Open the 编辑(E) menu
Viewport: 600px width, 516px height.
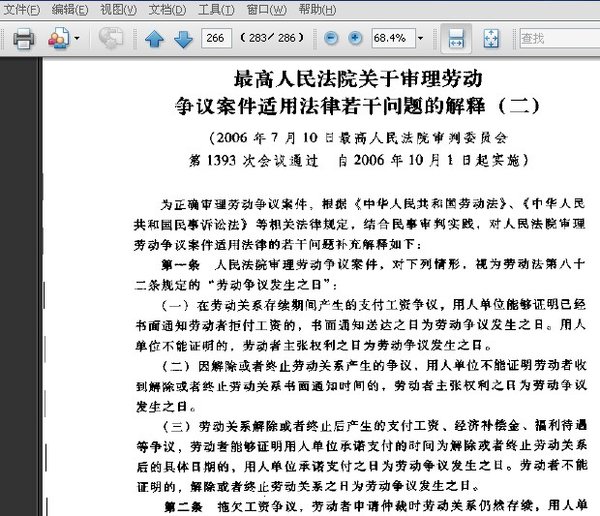pos(70,10)
